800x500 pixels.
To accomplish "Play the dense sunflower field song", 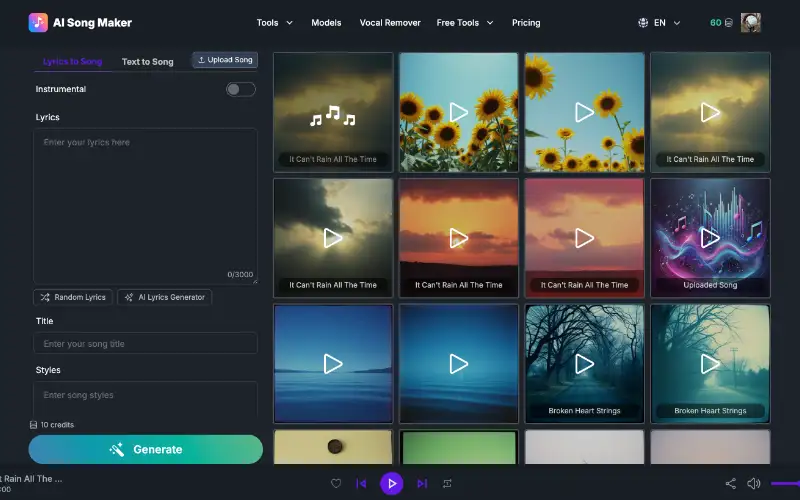I will pos(459,112).
